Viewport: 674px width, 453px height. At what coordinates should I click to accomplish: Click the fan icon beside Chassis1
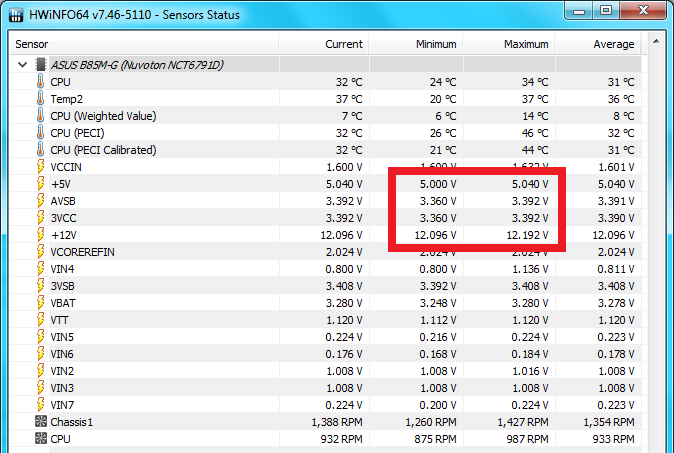[41, 422]
